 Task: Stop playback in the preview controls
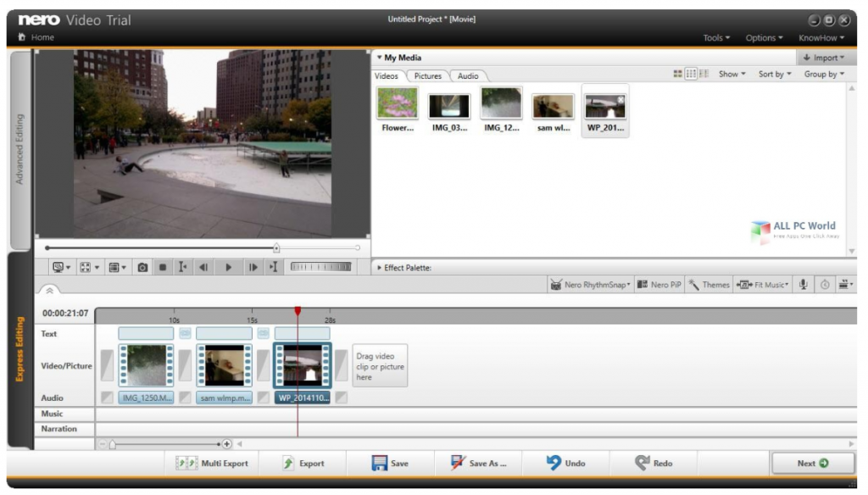coord(162,268)
